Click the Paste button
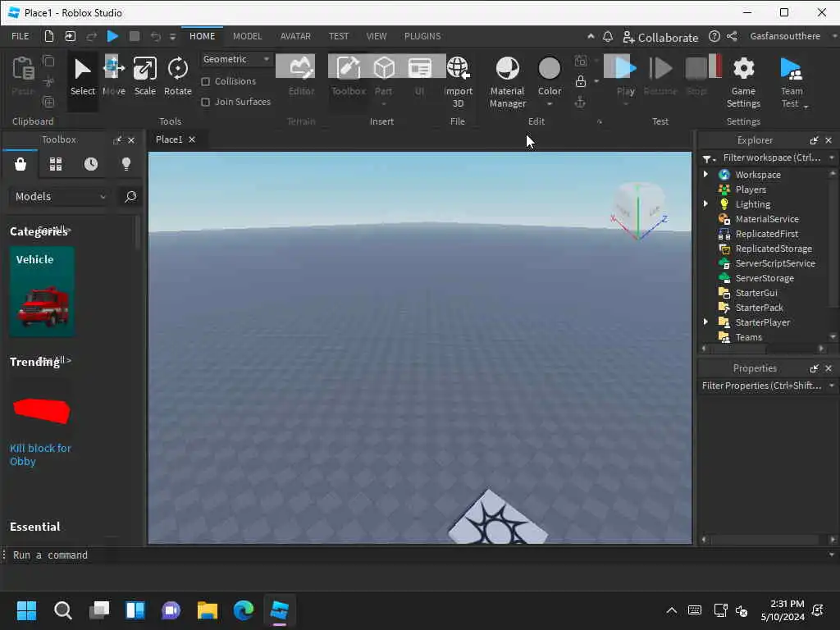The height and width of the screenshot is (630, 840). pyautogui.click(x=23, y=75)
